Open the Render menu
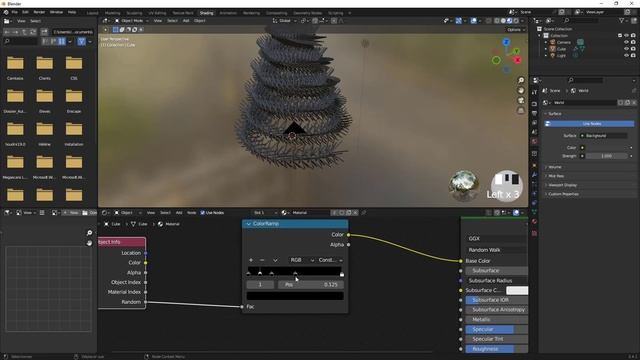 [39, 12]
